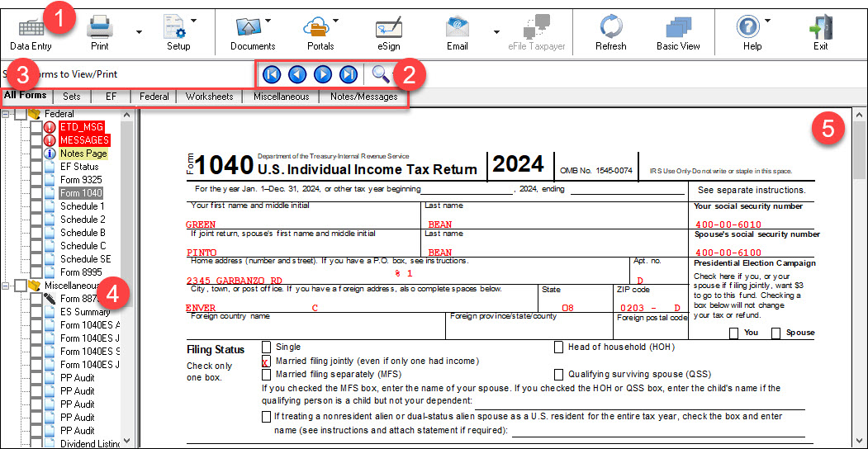Viewport: 868px width, 449px height.
Task: Click the red alert icon beside ETD_MSG
Action: coord(50,126)
